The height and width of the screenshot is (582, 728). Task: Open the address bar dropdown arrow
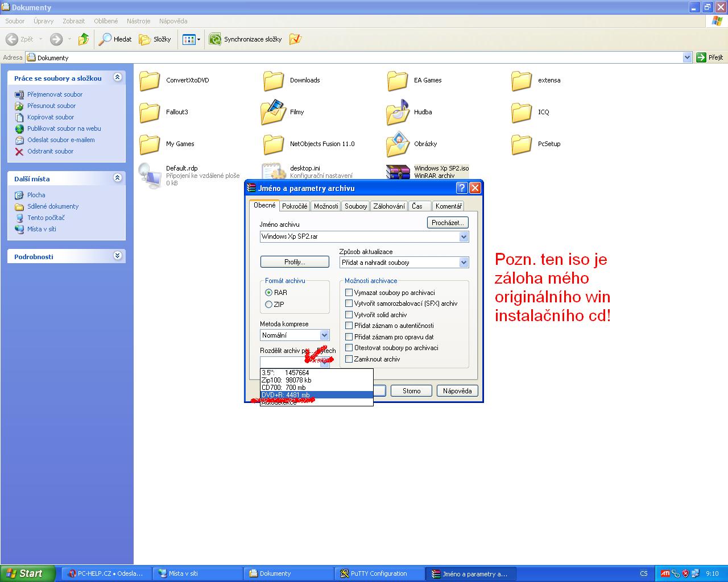pyautogui.click(x=687, y=57)
